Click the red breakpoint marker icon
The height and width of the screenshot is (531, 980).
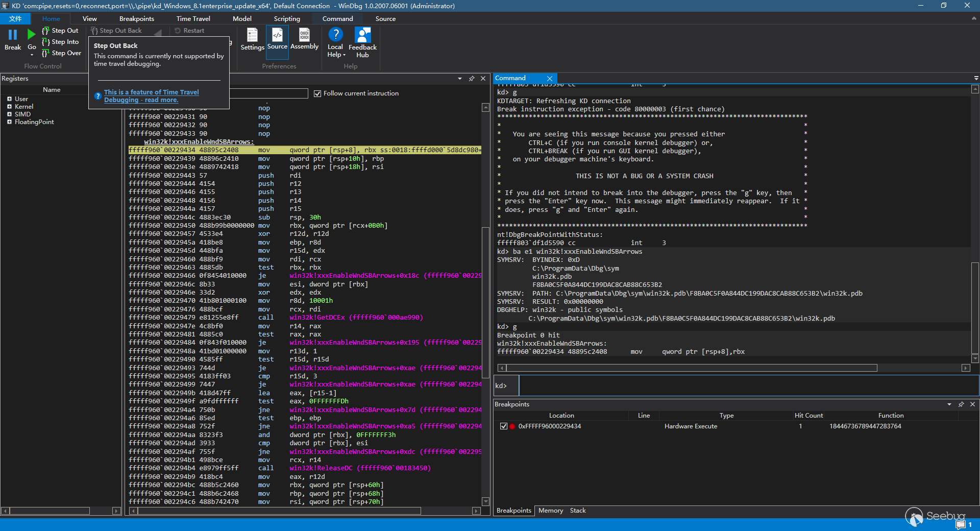(x=512, y=426)
